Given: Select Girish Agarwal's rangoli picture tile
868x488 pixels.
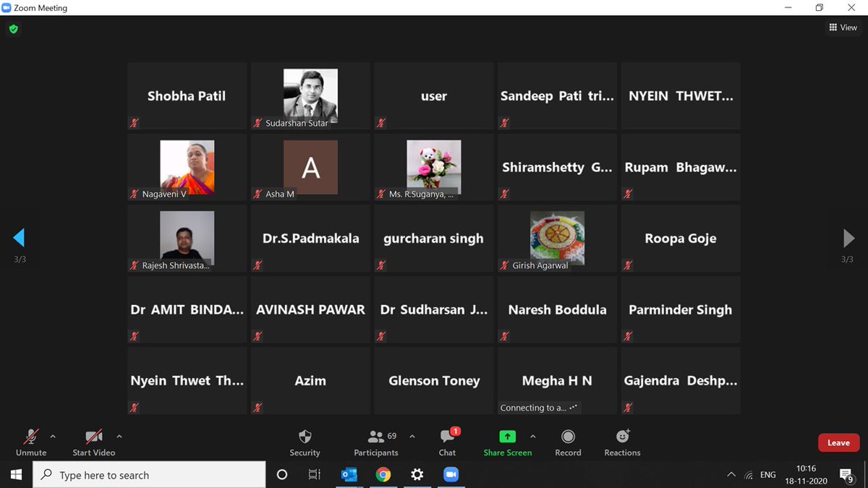Looking at the screenshot, I should click(x=557, y=238).
